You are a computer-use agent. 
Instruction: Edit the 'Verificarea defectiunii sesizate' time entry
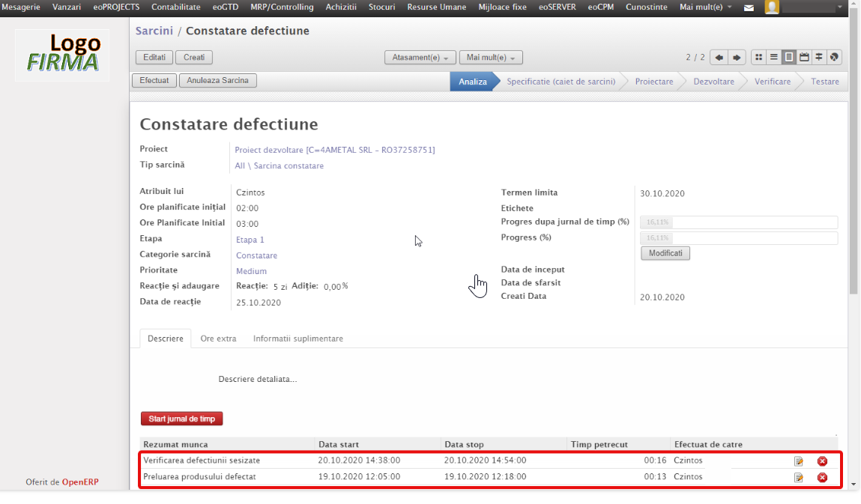click(799, 461)
